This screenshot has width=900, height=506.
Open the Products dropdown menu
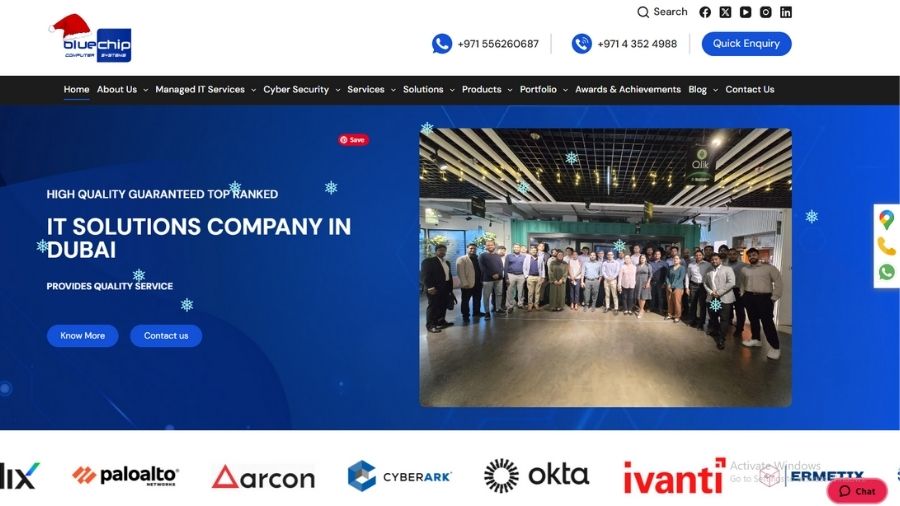pyautogui.click(x=487, y=89)
